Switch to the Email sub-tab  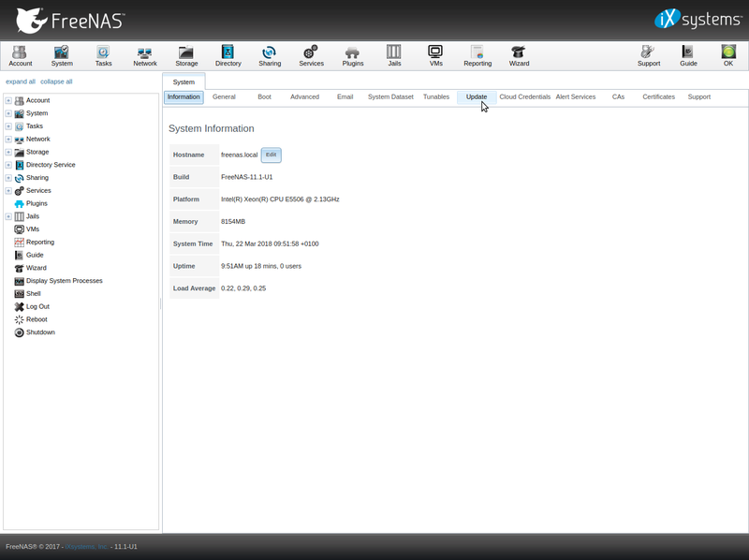click(x=345, y=97)
